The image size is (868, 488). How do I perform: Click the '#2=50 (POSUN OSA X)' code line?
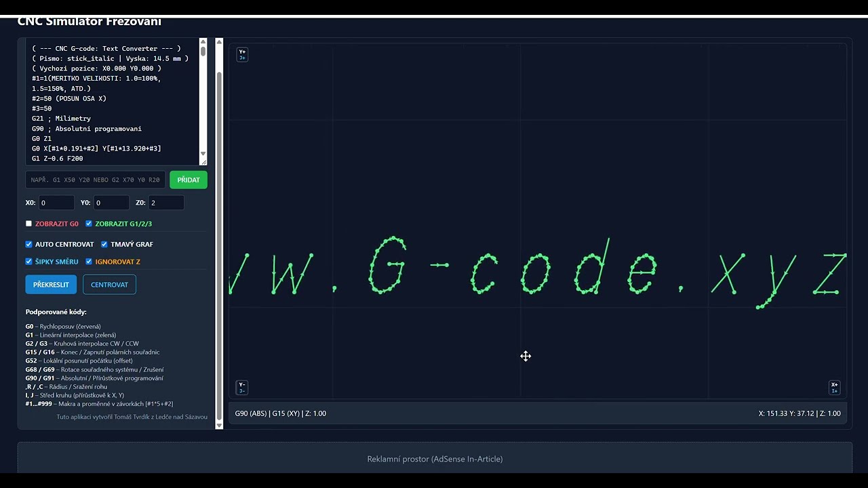(x=69, y=98)
